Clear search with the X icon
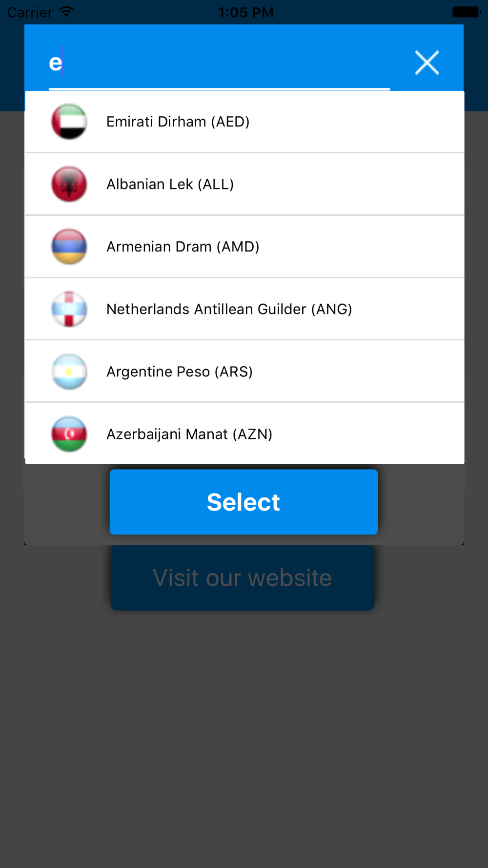This screenshot has width=488, height=868. [427, 62]
